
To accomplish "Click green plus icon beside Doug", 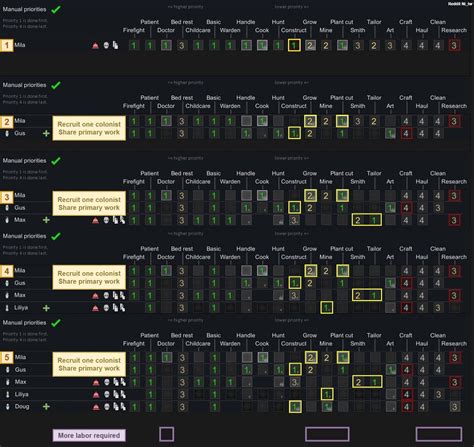I will [x=46, y=407].
